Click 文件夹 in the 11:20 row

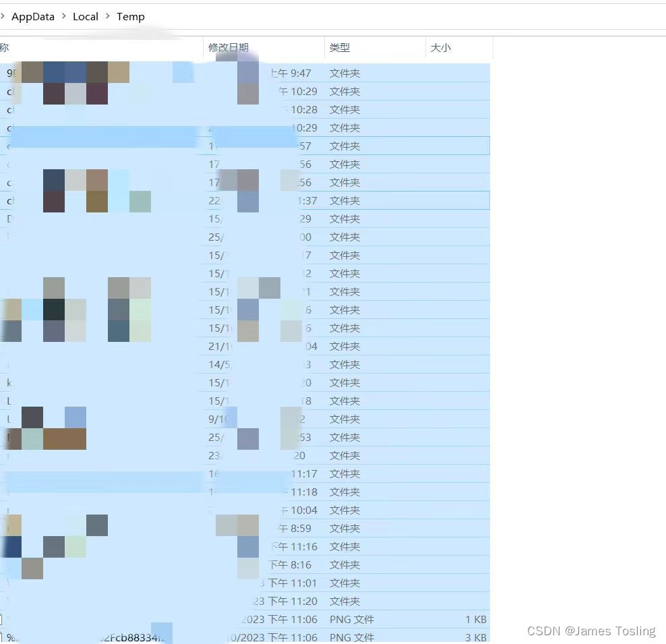click(x=344, y=601)
